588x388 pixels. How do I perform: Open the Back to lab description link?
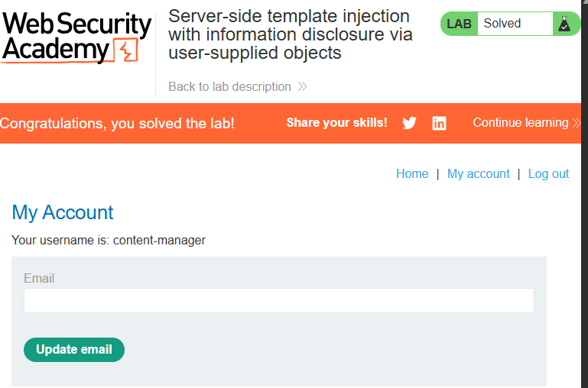(x=229, y=86)
